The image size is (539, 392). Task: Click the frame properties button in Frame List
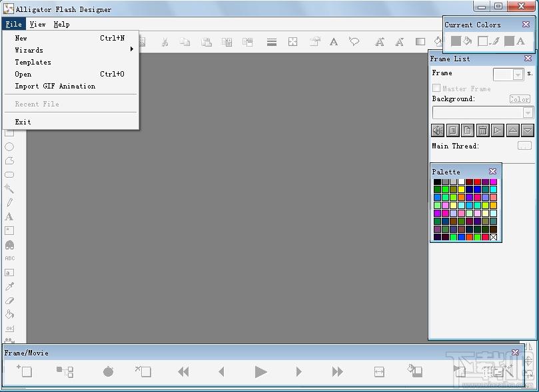click(x=452, y=130)
